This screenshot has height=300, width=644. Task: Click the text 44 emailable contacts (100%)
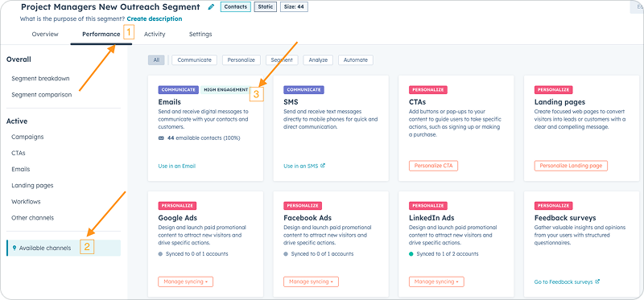204,138
